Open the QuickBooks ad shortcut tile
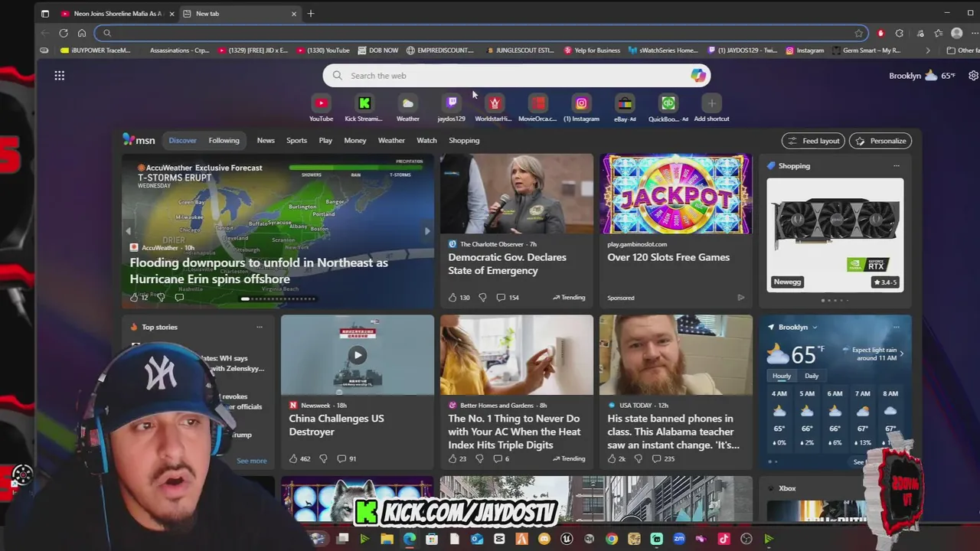The image size is (980, 551). pyautogui.click(x=668, y=108)
